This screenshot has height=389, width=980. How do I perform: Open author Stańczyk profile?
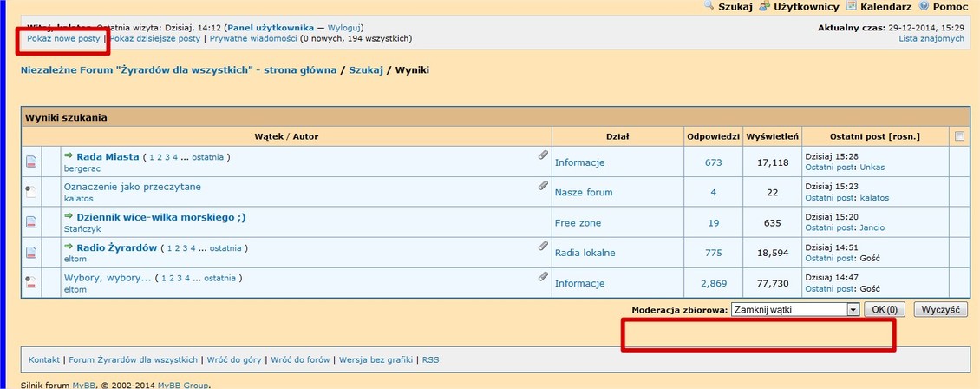(x=82, y=229)
